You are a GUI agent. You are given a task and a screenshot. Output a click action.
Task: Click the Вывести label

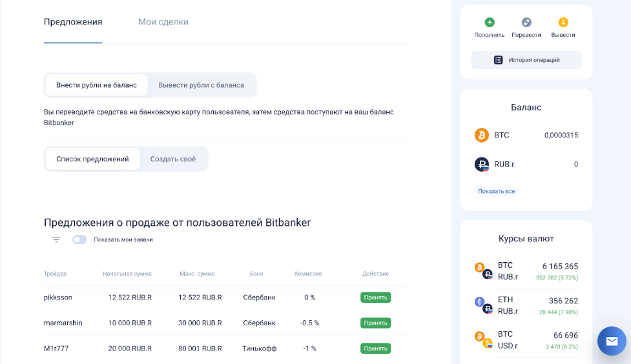coord(563,35)
